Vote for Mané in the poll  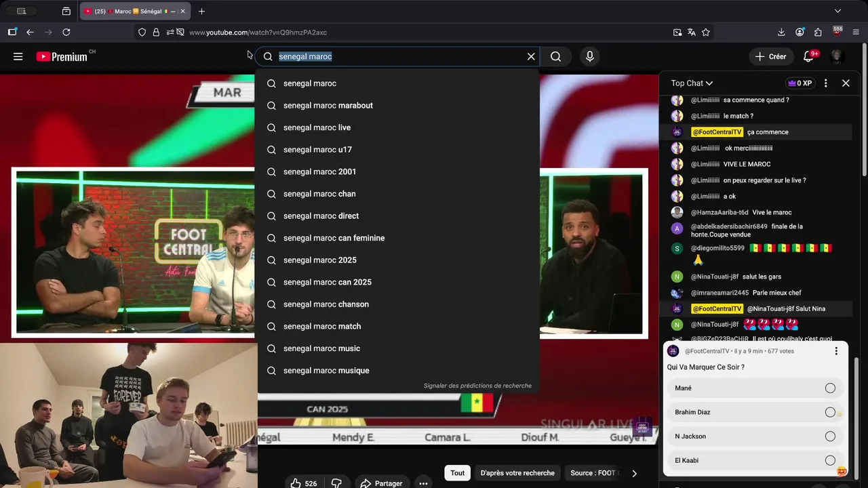[x=755, y=388]
